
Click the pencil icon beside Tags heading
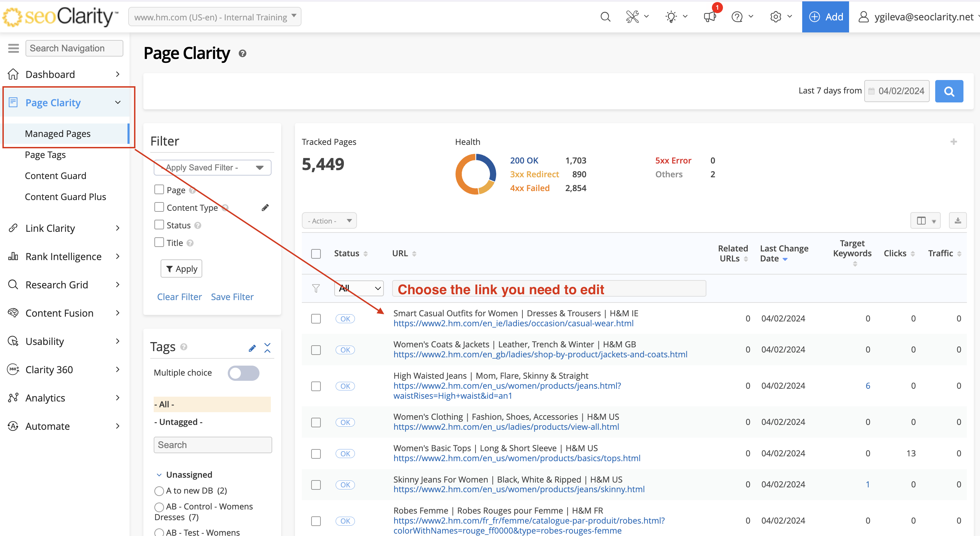[252, 348]
